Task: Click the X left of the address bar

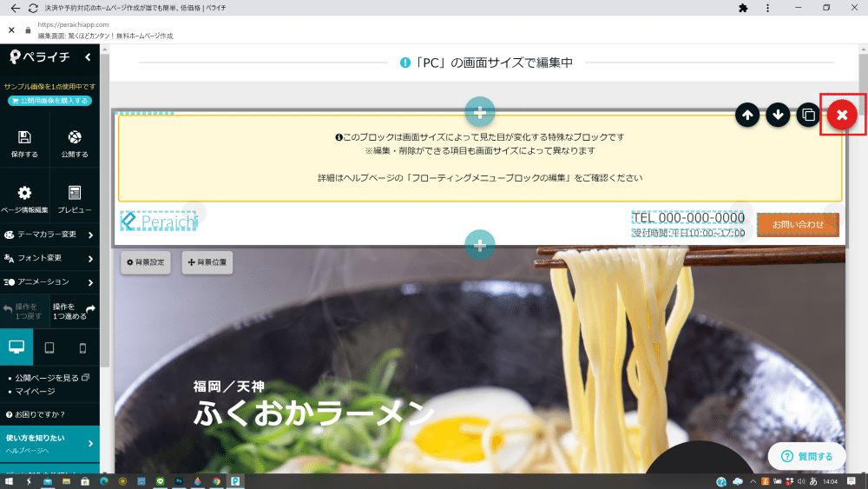Action: [x=11, y=30]
